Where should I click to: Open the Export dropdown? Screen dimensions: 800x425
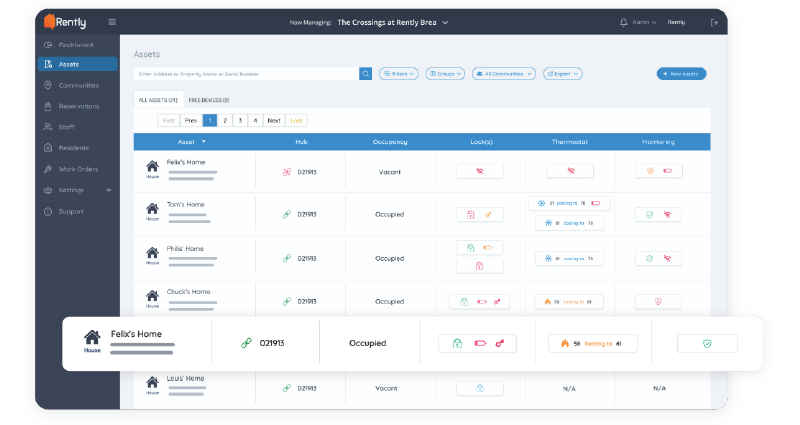coord(562,74)
